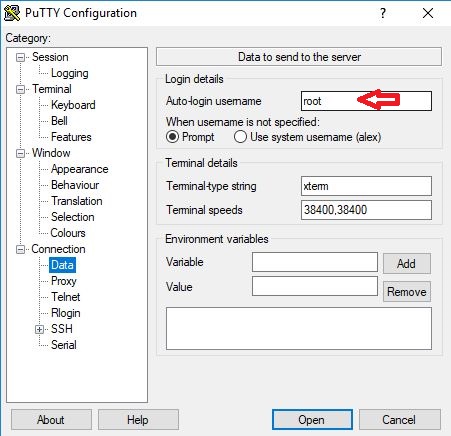
Task: Click the environment Variable input field
Action: [315, 262]
